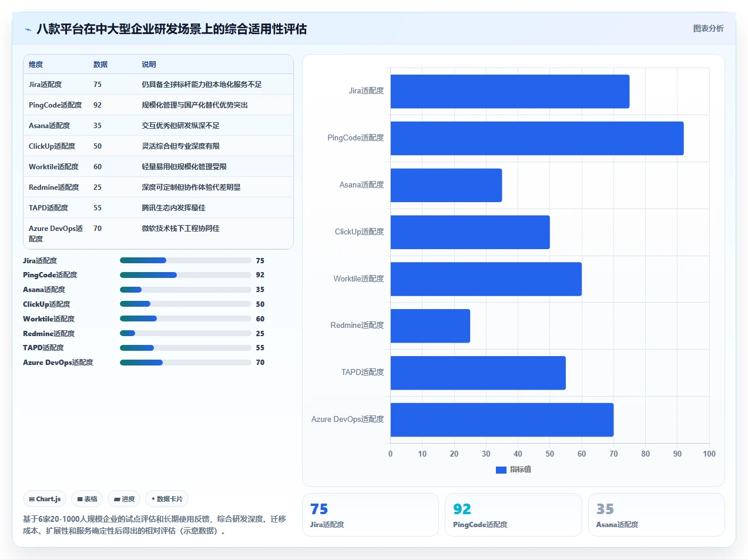Select the Azure DevOps适配度 table row label
Screen dimensions: 748x560
click(x=56, y=234)
